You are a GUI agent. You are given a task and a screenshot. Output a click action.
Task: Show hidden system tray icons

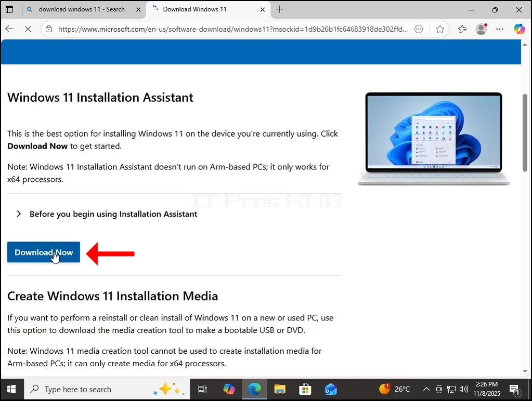[x=426, y=389]
